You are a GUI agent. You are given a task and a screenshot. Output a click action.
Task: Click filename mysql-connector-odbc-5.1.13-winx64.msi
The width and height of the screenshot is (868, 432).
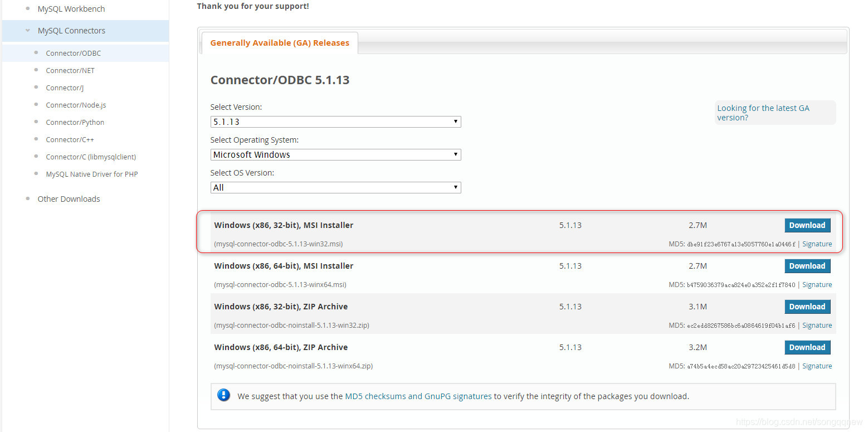[280, 285]
